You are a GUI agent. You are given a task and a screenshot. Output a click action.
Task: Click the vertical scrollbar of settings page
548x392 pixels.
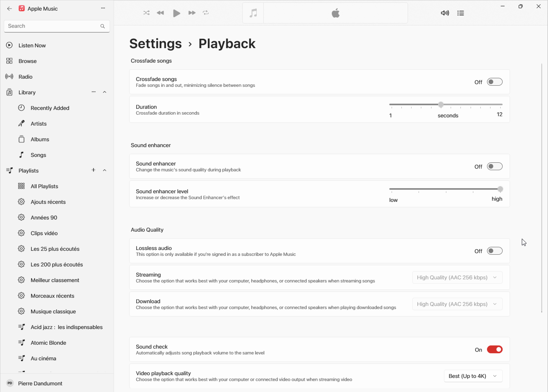point(542,188)
